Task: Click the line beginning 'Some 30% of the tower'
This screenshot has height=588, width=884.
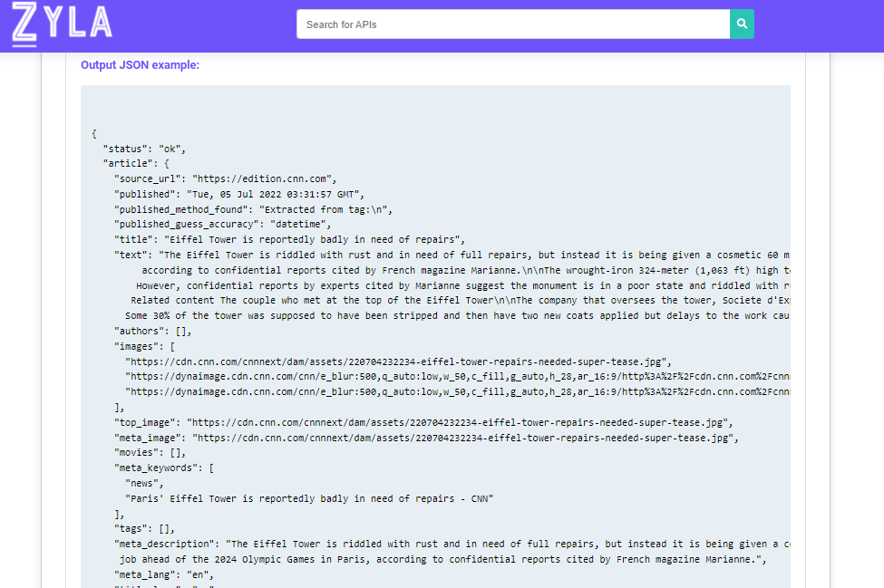Action: [457, 315]
